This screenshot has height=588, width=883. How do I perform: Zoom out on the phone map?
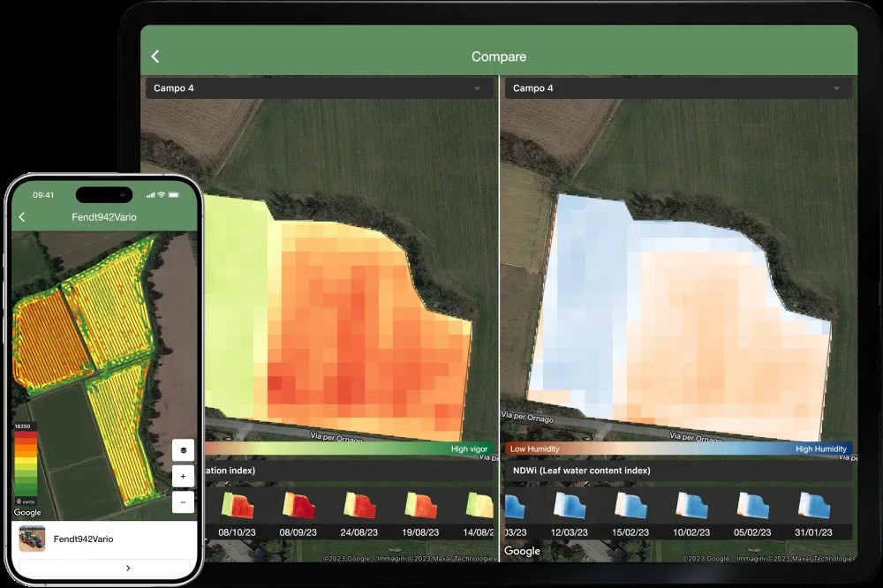[x=183, y=501]
